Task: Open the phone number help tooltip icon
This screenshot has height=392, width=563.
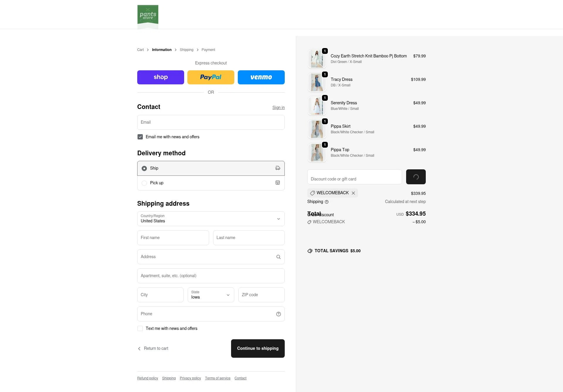Action: pos(278,314)
